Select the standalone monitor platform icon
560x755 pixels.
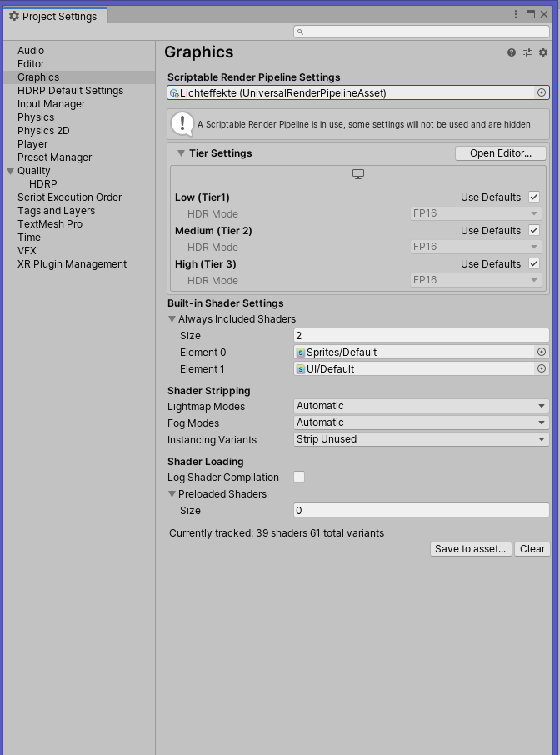click(358, 174)
